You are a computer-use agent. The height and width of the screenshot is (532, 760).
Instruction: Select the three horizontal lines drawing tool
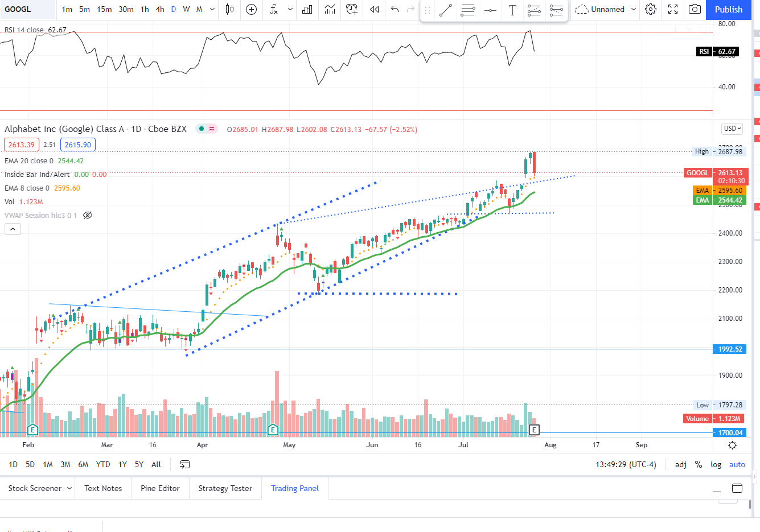468,10
